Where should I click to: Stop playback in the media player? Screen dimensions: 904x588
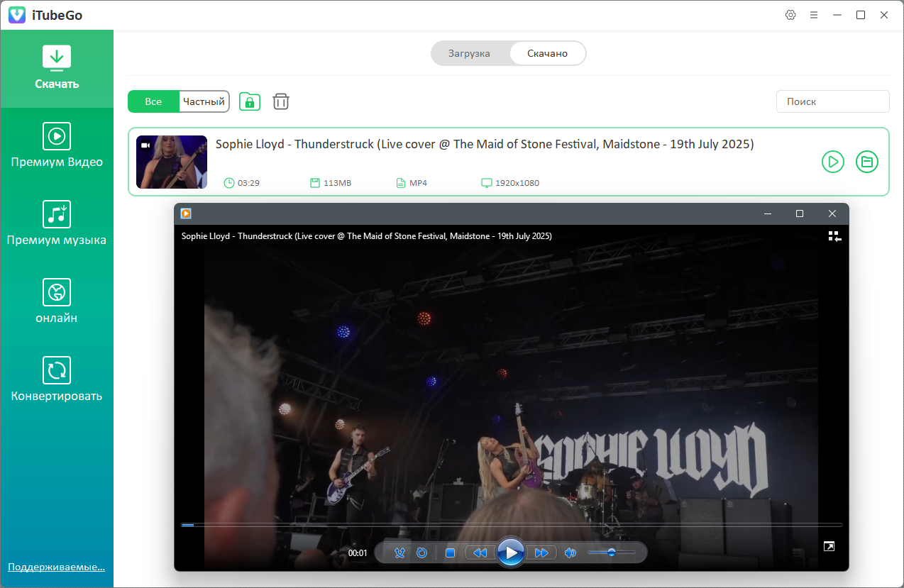450,553
